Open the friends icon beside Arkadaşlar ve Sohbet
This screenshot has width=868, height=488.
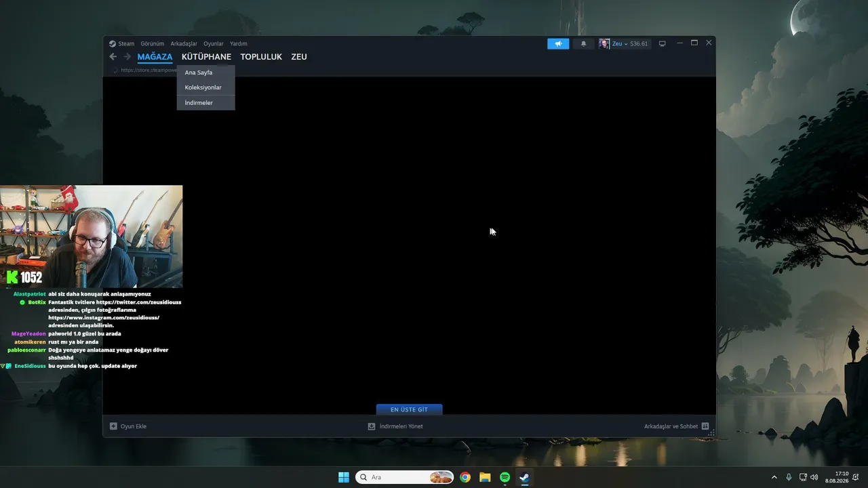[x=705, y=426]
